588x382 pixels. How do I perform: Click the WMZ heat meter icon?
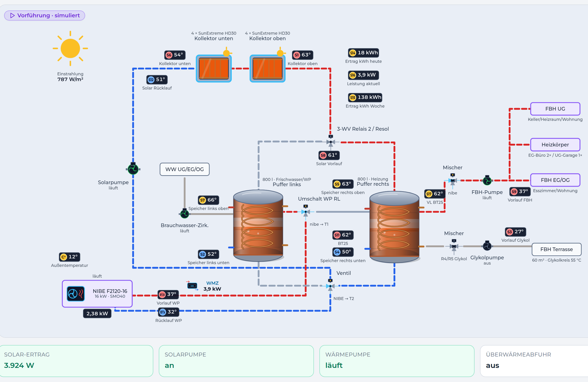[193, 286]
